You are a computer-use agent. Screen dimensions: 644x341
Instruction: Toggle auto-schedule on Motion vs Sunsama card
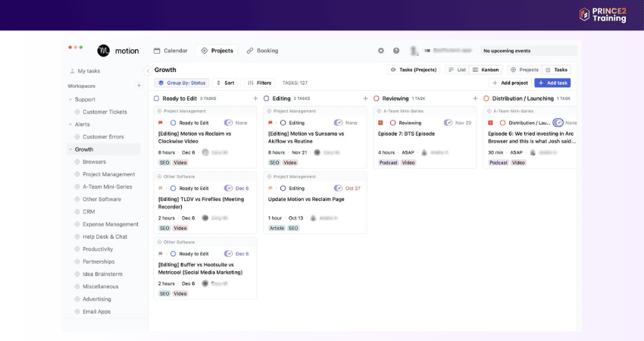pos(338,123)
